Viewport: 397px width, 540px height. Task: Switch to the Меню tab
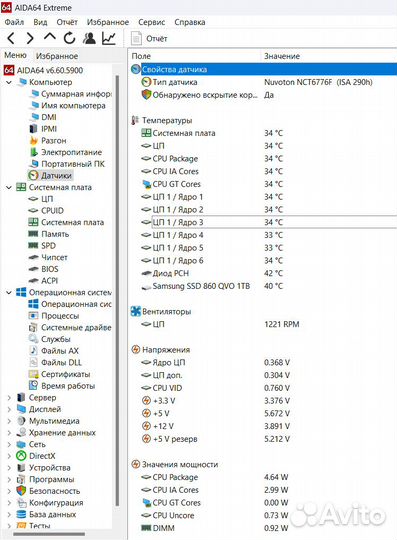point(15,55)
